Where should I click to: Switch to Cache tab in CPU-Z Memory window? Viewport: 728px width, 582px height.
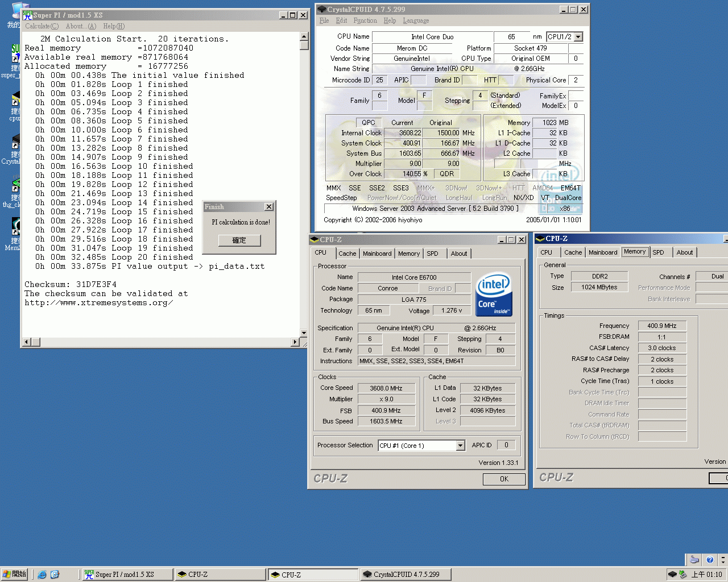(573, 252)
